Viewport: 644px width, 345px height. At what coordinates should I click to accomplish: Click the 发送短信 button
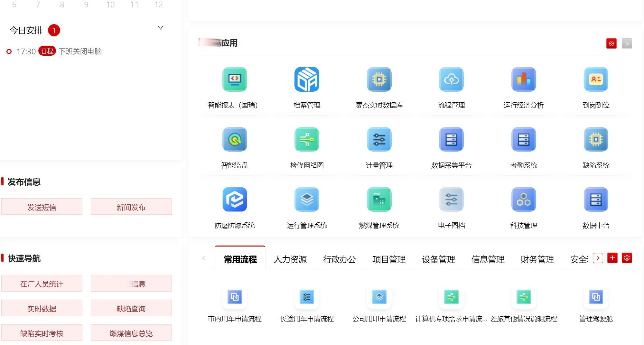coord(42,207)
